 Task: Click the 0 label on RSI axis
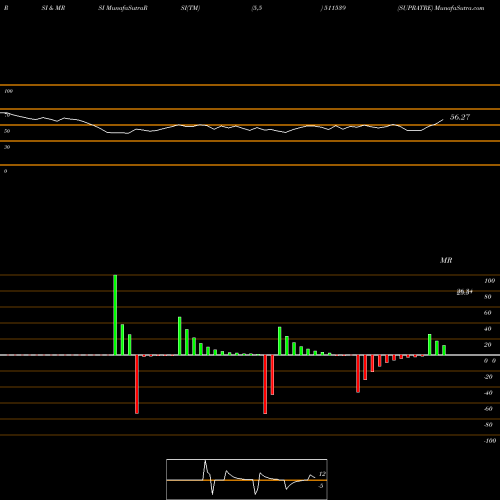pos(5,171)
